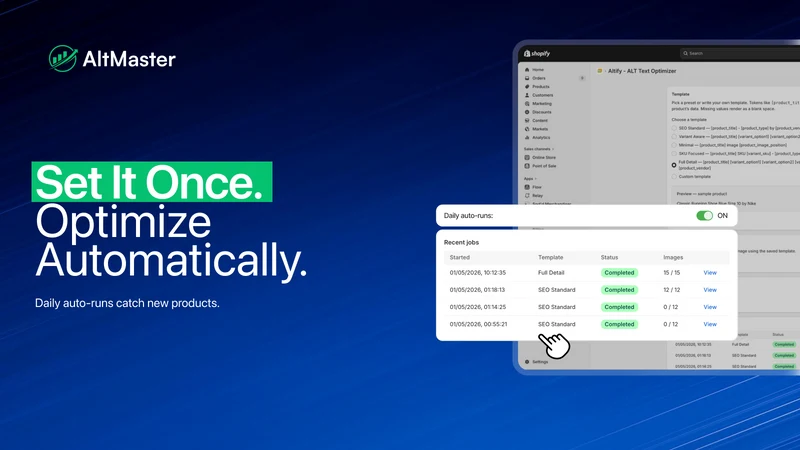This screenshot has height=450, width=800.
Task: Click the Completed badge in the 01:18:13 row
Action: (619, 290)
